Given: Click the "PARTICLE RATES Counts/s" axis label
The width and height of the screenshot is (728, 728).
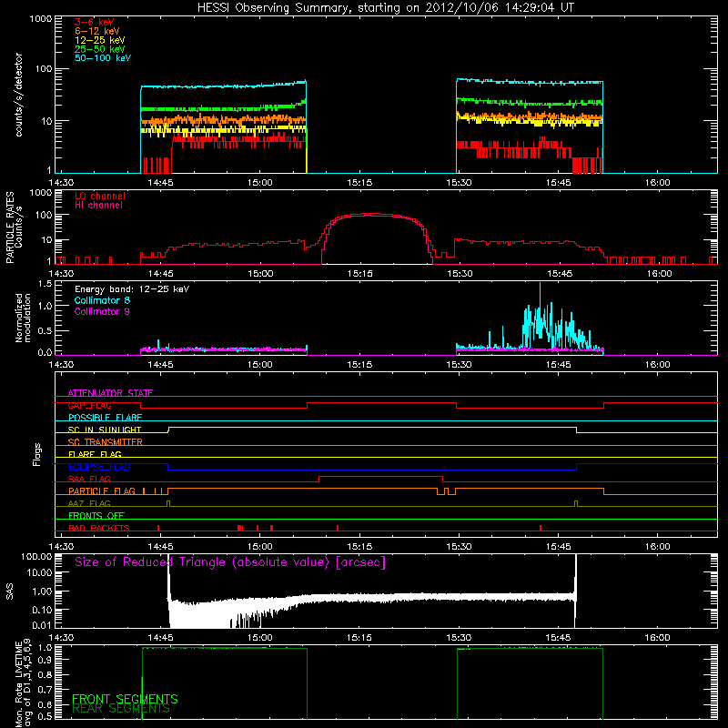Looking at the screenshot, I should [x=14, y=227].
